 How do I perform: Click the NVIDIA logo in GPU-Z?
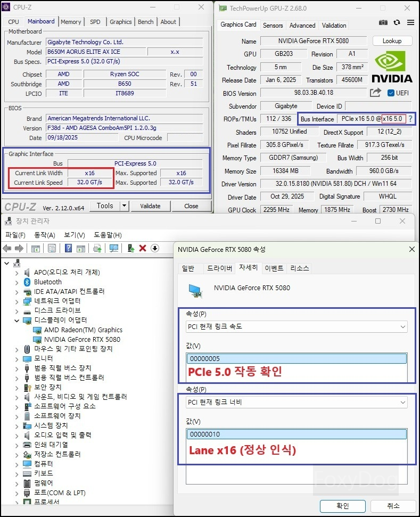(392, 67)
